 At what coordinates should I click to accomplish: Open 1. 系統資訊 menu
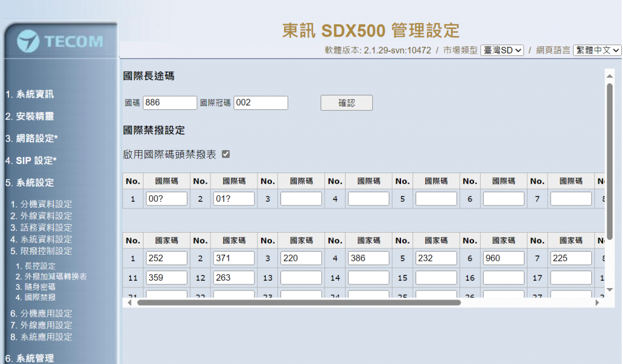[29, 94]
